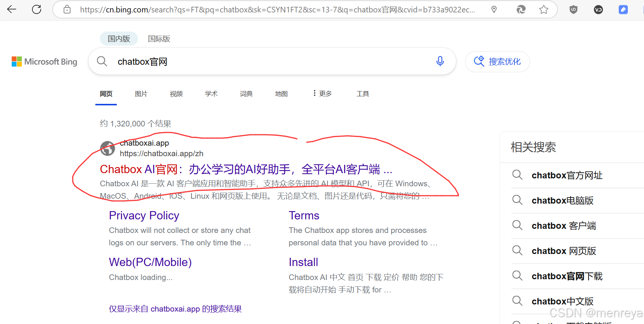Bookmark the page with the star icon

point(543,9)
